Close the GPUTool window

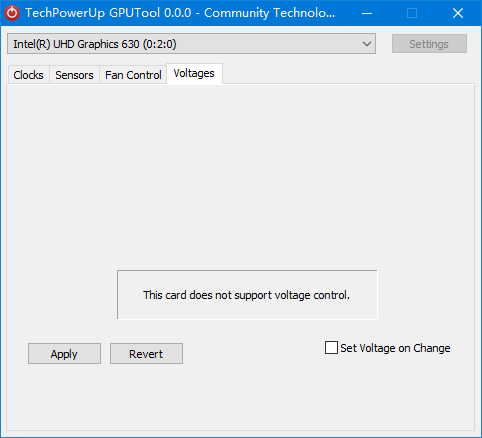click(458, 13)
